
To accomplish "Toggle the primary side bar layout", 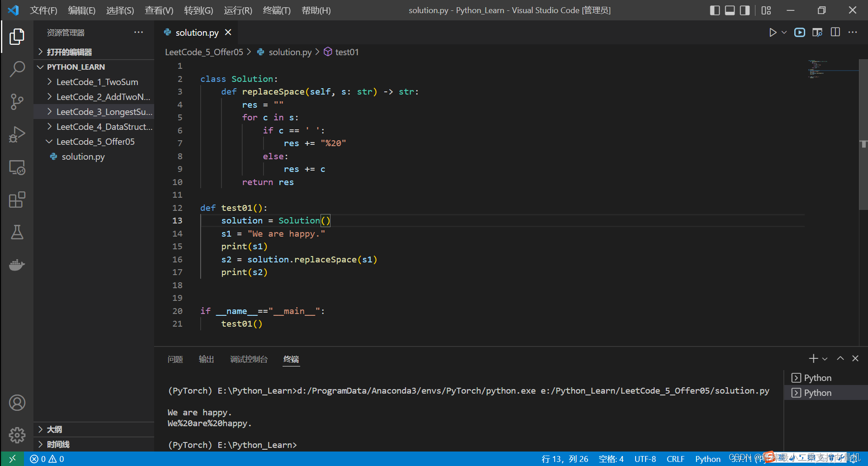I will pos(715,10).
